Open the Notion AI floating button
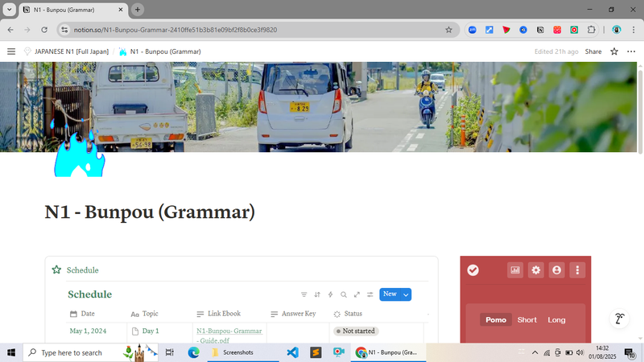Image resolution: width=644 pixels, height=362 pixels. (x=619, y=318)
